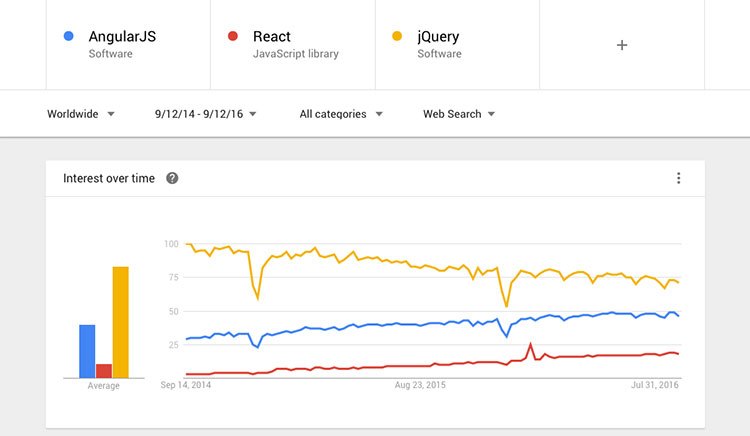Open the 9/12/14 - 9/12/16 date range dropdown
750x436 pixels.
tap(206, 114)
